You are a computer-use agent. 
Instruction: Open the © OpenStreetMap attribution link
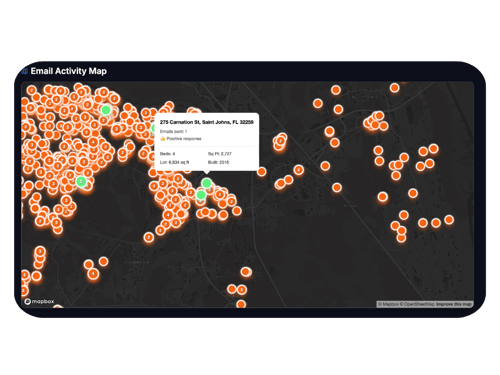click(x=417, y=304)
